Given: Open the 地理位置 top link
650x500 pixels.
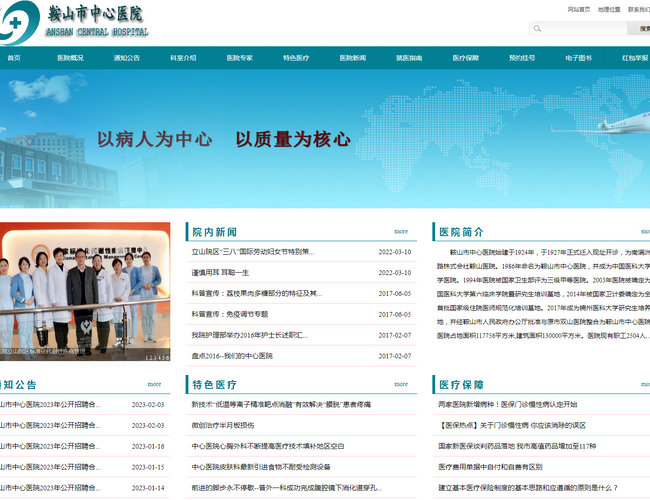Looking at the screenshot, I should [609, 9].
